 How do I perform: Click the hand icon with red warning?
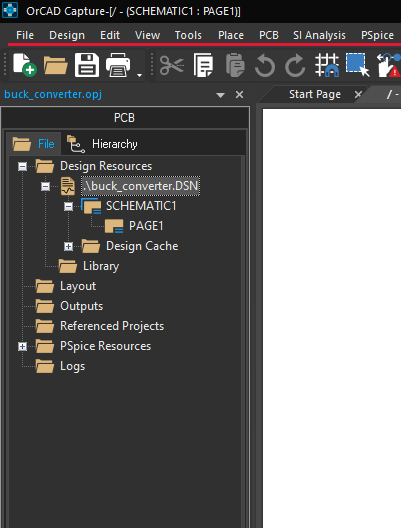(389, 65)
